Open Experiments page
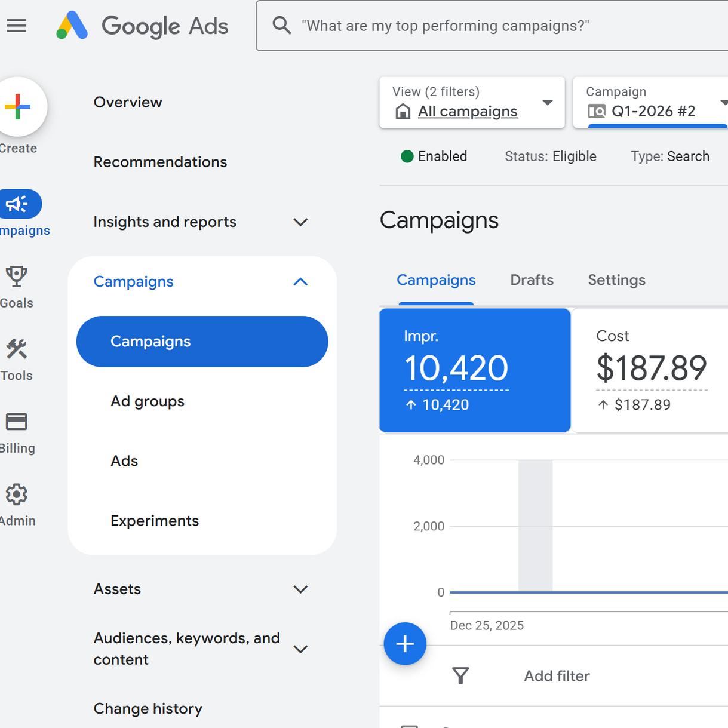728x728 pixels. click(x=155, y=521)
